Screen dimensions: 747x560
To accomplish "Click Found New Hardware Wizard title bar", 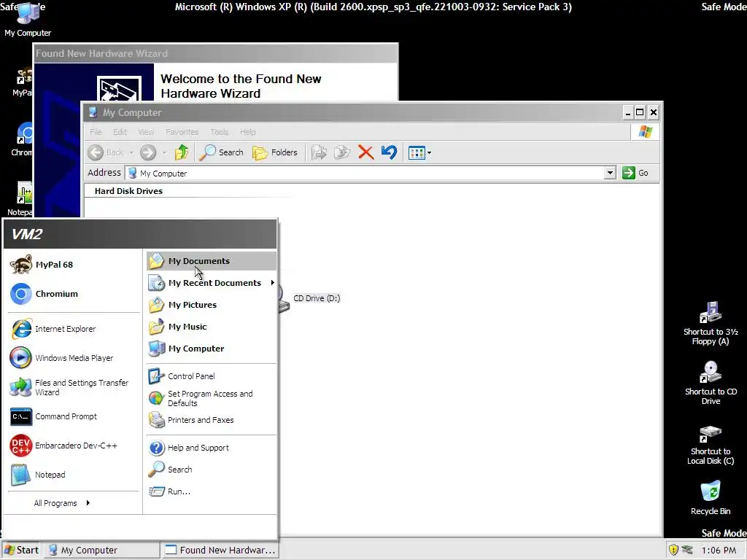I will 216,53.
